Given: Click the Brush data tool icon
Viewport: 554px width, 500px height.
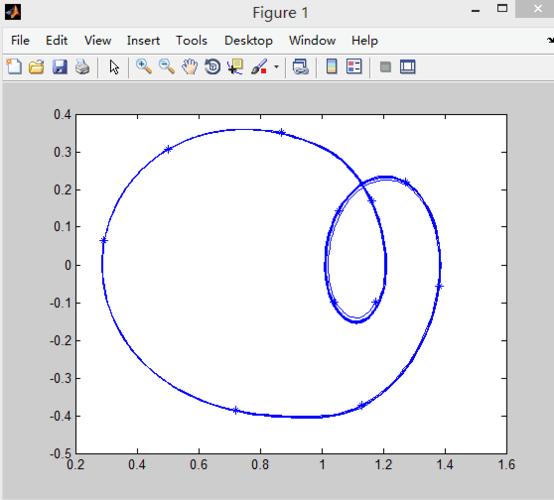Looking at the screenshot, I should pos(259,67).
